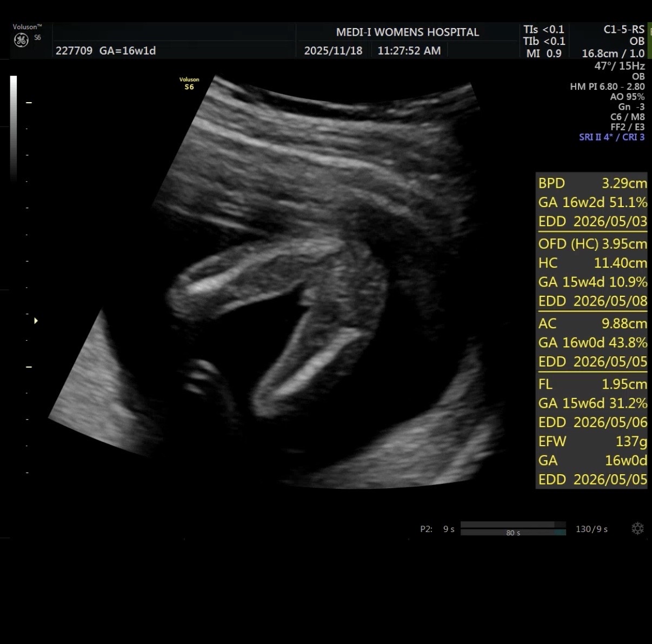Click the MEDI-I WOMENS HOSPITAL title

click(x=407, y=32)
